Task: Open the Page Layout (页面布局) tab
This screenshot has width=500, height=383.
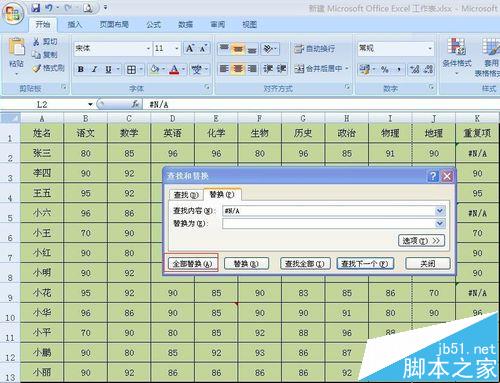Action: tap(114, 24)
